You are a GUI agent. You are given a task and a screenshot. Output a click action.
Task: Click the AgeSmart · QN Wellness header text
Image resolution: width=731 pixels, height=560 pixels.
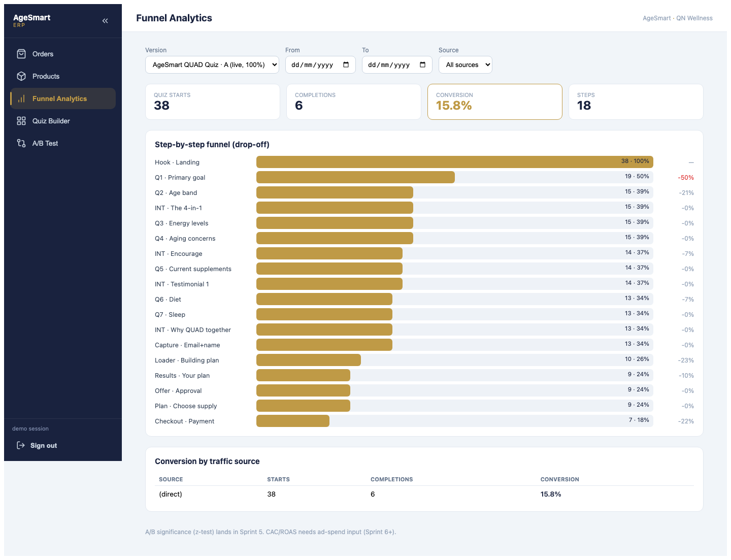(677, 18)
